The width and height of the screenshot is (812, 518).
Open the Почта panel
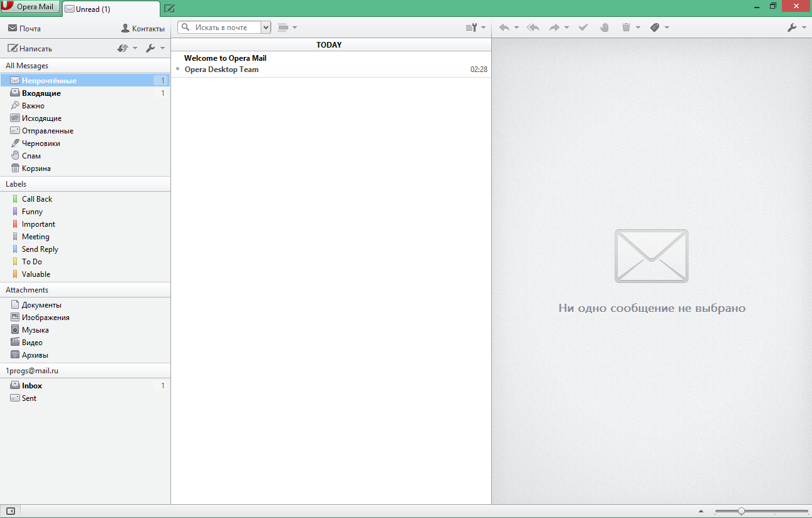click(24, 28)
